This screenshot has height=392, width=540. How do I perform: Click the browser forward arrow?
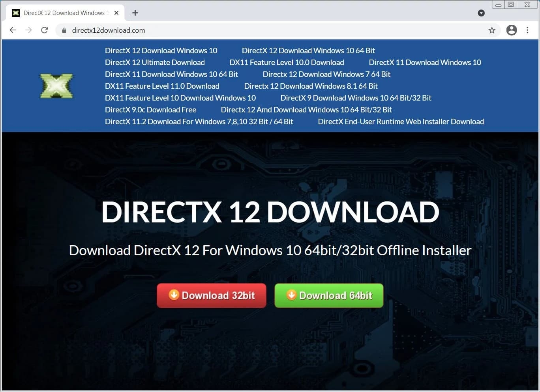(x=28, y=30)
